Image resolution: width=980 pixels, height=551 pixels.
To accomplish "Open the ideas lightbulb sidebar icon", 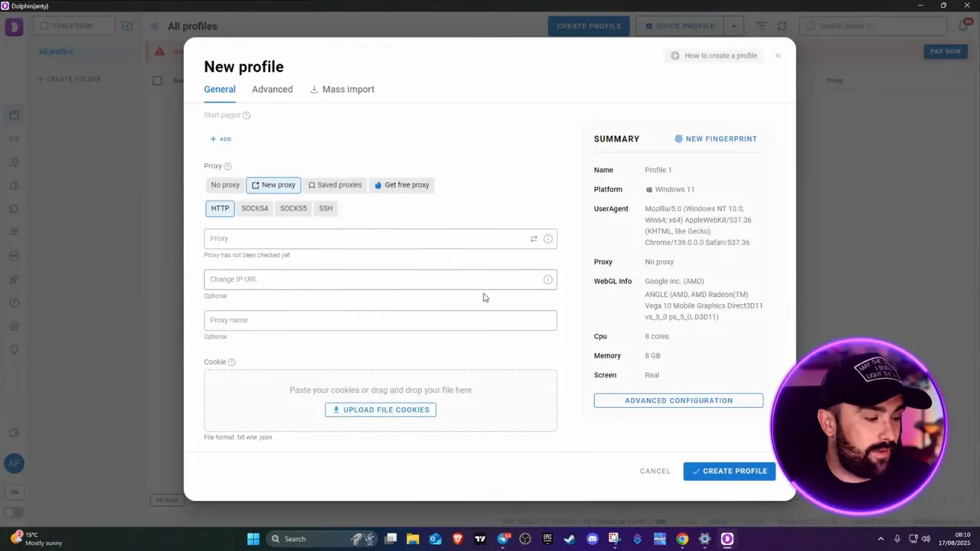I will 14,349.
